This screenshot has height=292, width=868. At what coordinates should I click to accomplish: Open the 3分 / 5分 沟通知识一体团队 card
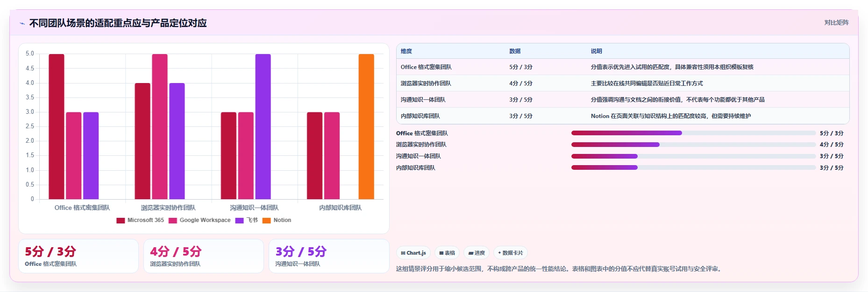click(329, 256)
